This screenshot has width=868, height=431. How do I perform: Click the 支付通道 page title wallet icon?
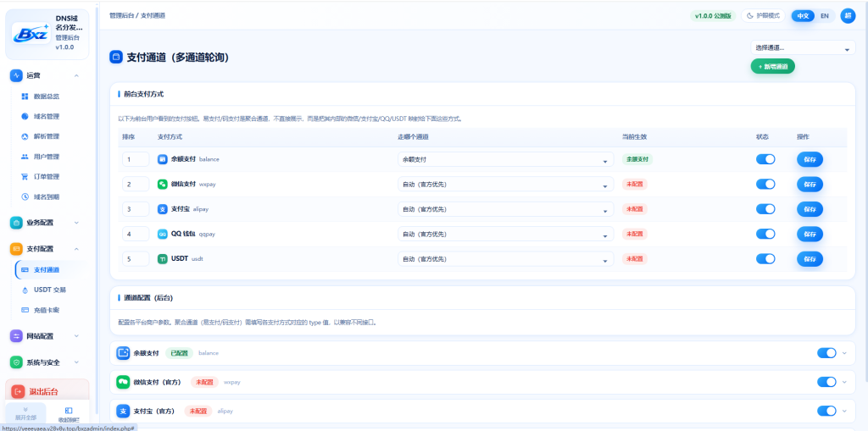pos(115,57)
